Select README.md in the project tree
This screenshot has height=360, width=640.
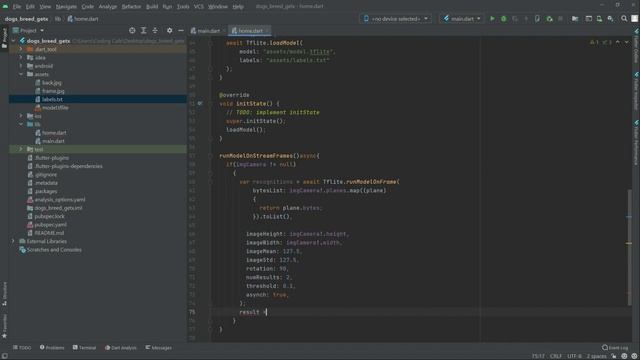click(x=49, y=233)
